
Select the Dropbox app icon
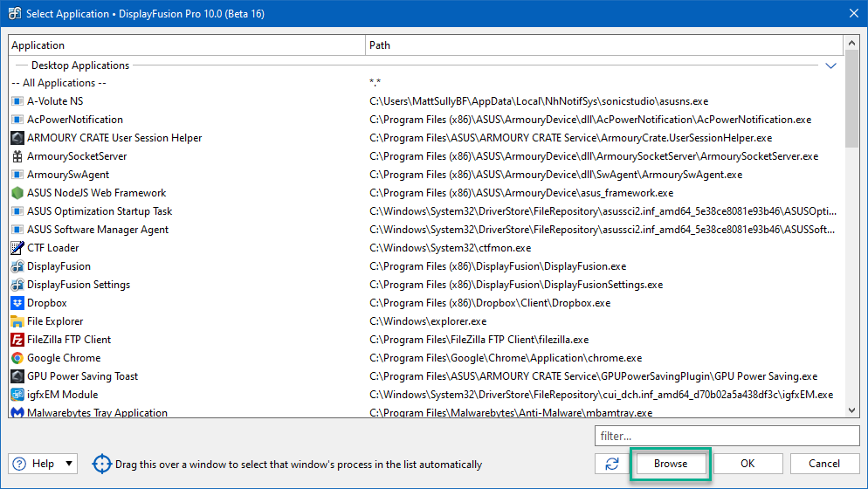(x=17, y=303)
